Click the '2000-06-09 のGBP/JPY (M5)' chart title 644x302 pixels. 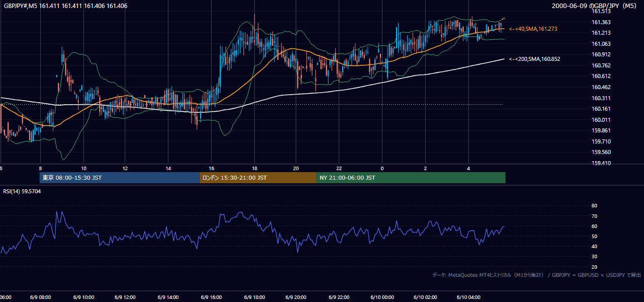(x=595, y=6)
